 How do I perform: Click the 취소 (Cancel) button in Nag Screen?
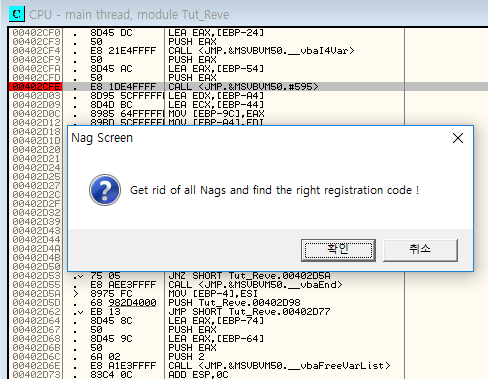420,250
